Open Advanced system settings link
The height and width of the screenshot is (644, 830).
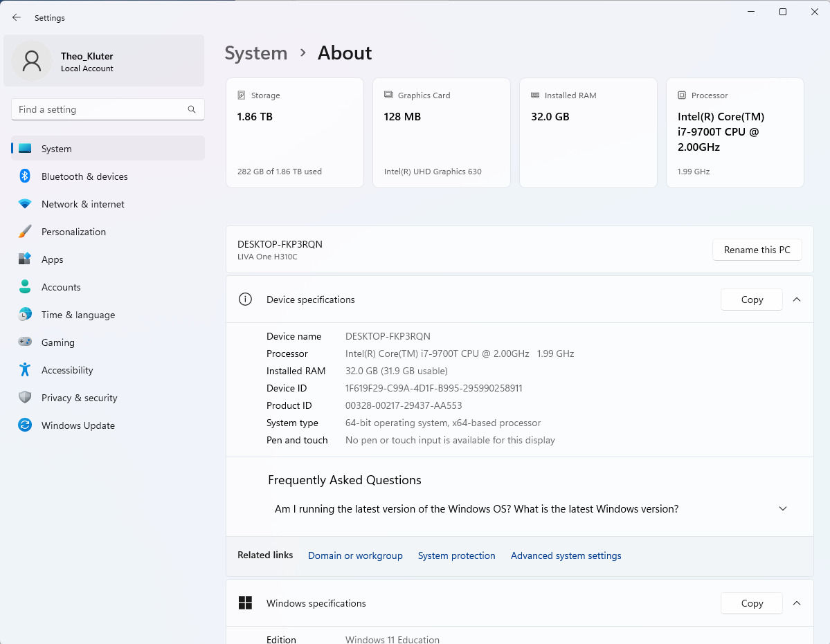(x=566, y=555)
